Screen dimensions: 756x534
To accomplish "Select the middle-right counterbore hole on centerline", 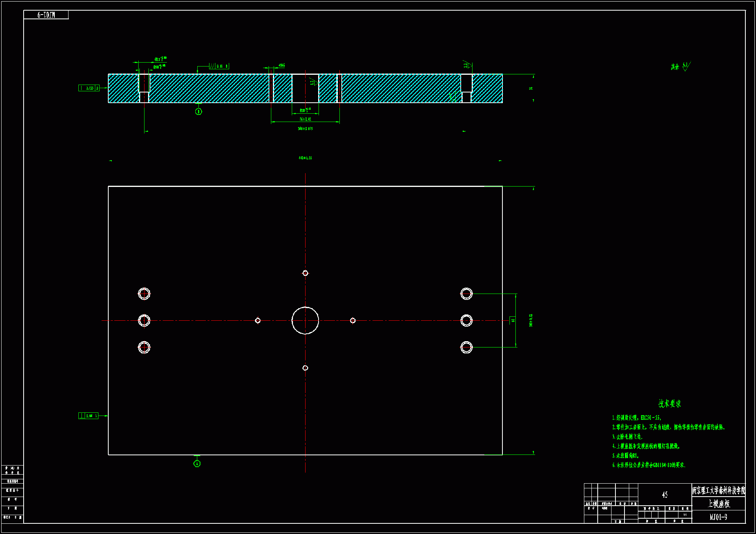I will pyautogui.click(x=467, y=321).
